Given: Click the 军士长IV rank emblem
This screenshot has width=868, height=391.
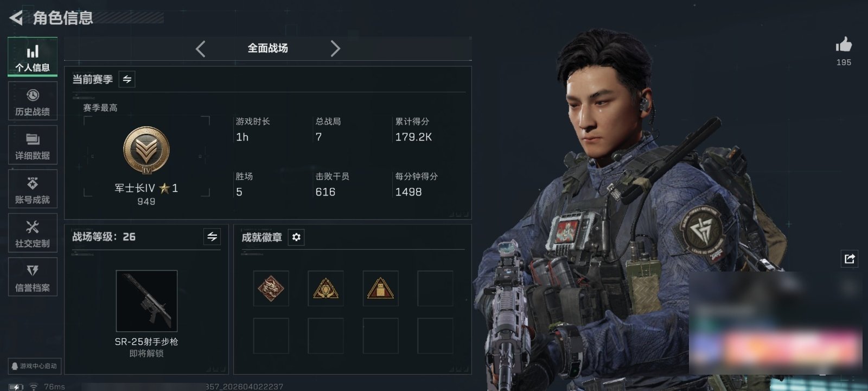Looking at the screenshot, I should 146,150.
